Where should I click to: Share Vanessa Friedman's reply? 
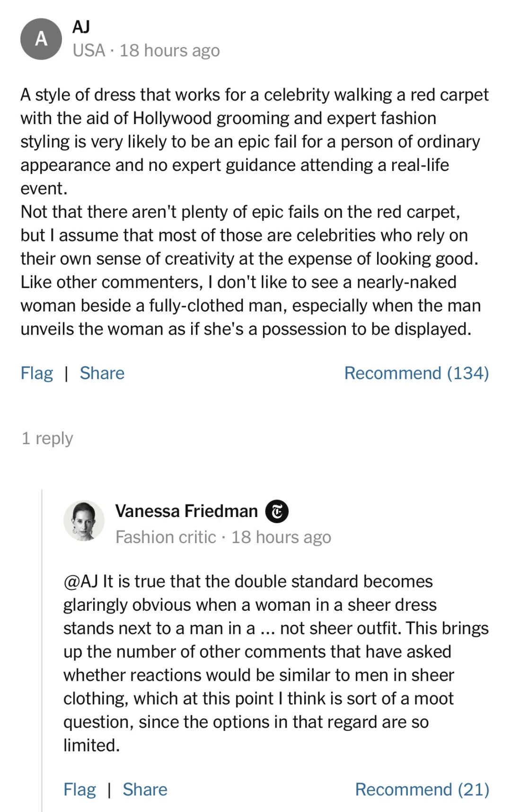point(145,789)
